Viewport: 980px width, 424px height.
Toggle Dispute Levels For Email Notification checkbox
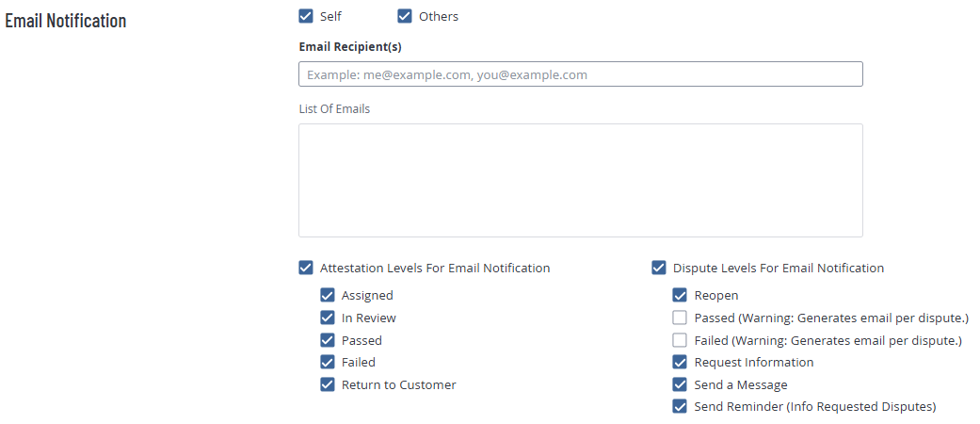click(x=659, y=268)
